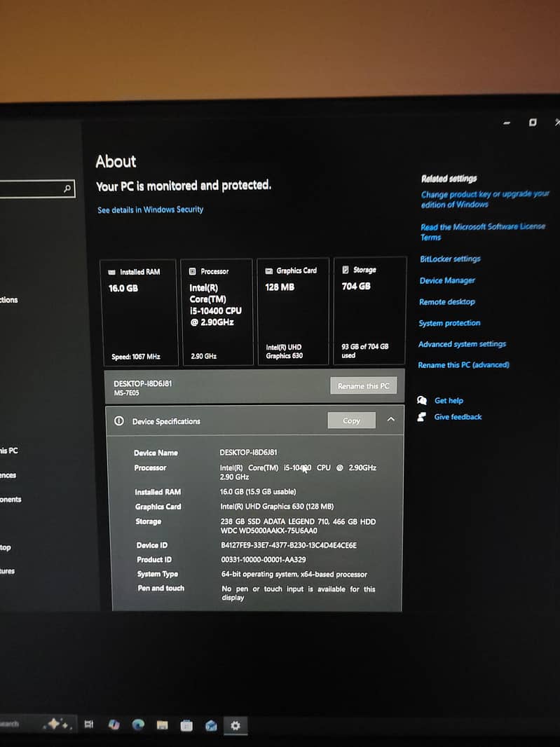Click the 16.0 GB (15.9 GB usable) value
The width and height of the screenshot is (560, 747).
pos(258,491)
